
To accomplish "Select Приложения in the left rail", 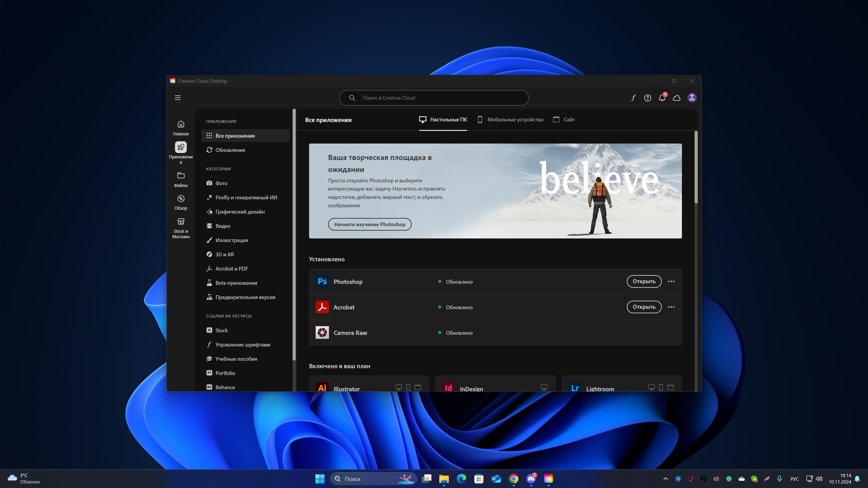I will 181,153.
